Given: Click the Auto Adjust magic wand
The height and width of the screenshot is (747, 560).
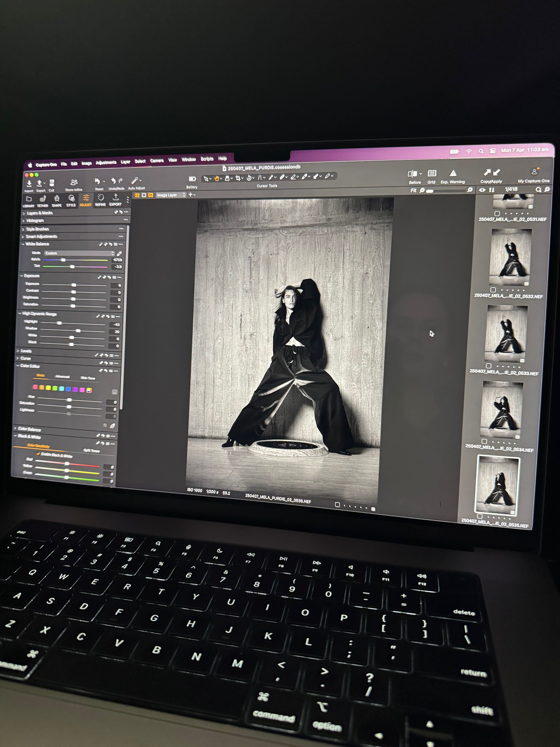Looking at the screenshot, I should 135,181.
